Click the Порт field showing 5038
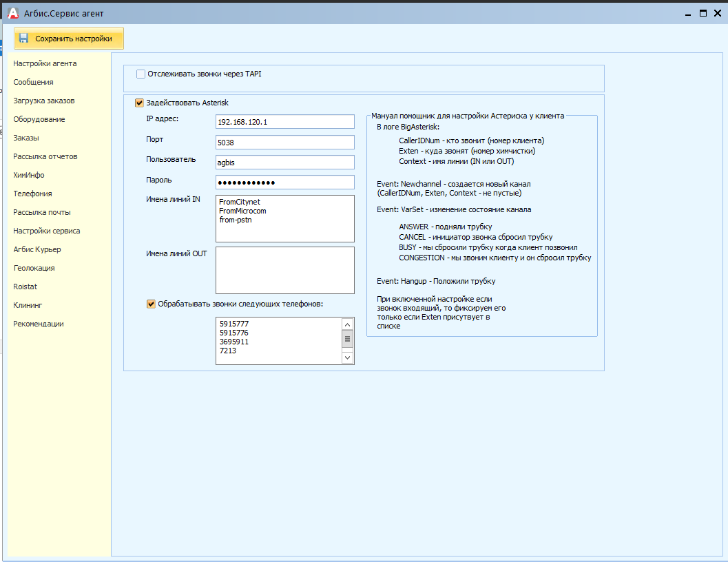Image resolution: width=728 pixels, height=562 pixels. point(285,142)
